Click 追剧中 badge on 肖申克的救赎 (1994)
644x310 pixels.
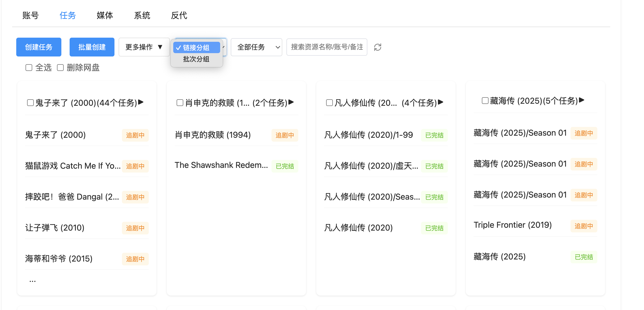pyautogui.click(x=285, y=135)
